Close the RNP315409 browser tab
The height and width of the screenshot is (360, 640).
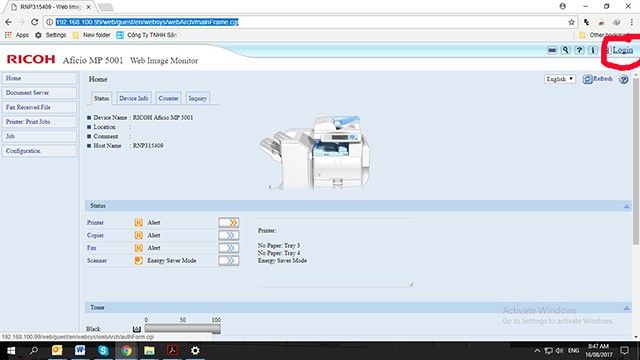click(x=88, y=7)
